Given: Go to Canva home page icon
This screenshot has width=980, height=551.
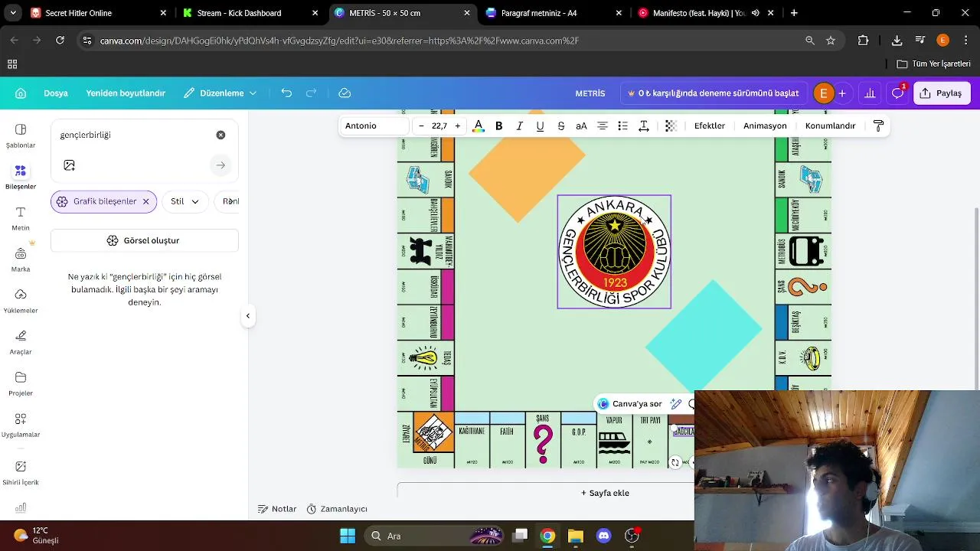Looking at the screenshot, I should pos(21,93).
